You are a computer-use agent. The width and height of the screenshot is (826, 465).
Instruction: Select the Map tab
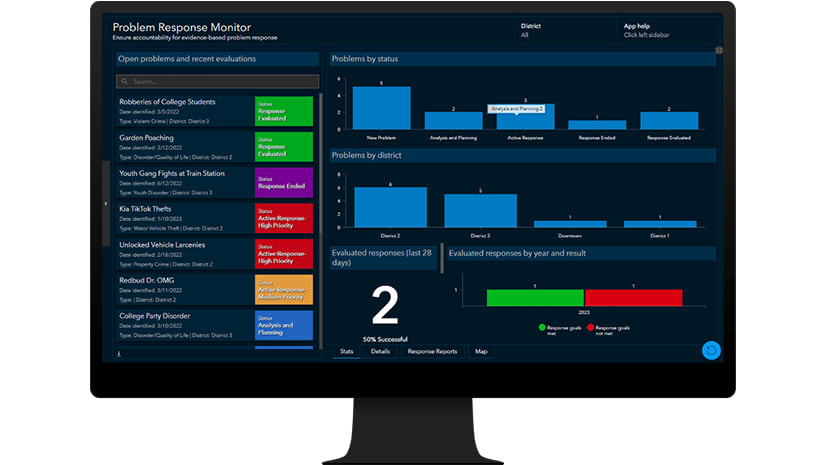[x=481, y=351]
